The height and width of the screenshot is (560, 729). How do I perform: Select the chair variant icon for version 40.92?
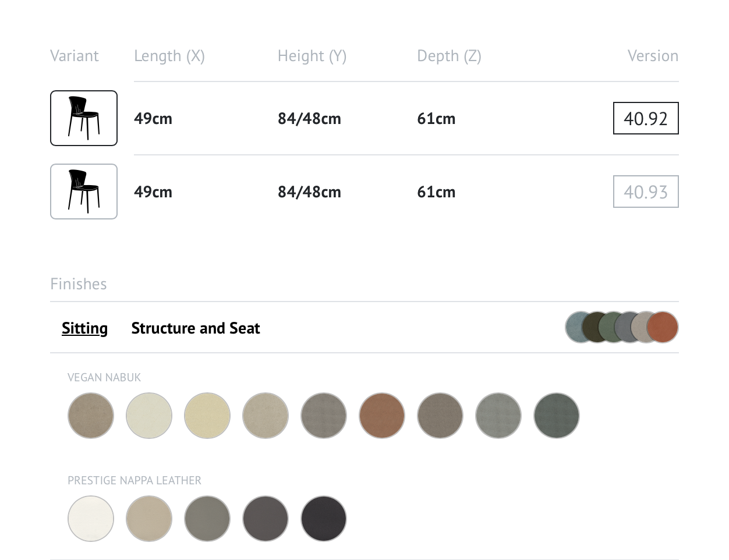[84, 118]
